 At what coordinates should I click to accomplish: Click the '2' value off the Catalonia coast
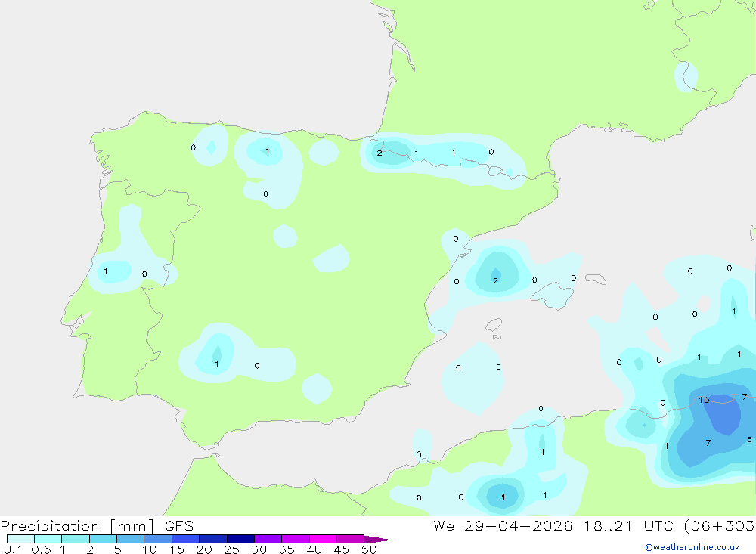point(496,280)
